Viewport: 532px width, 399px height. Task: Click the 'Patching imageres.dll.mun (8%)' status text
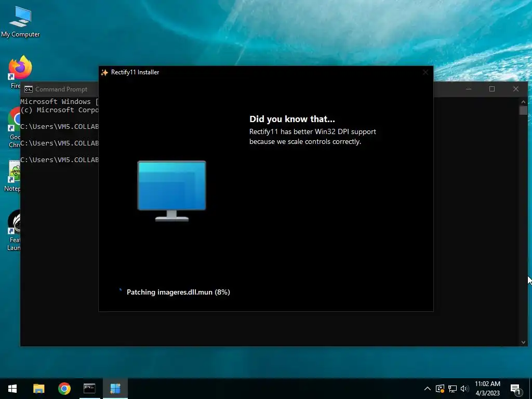tap(179, 292)
